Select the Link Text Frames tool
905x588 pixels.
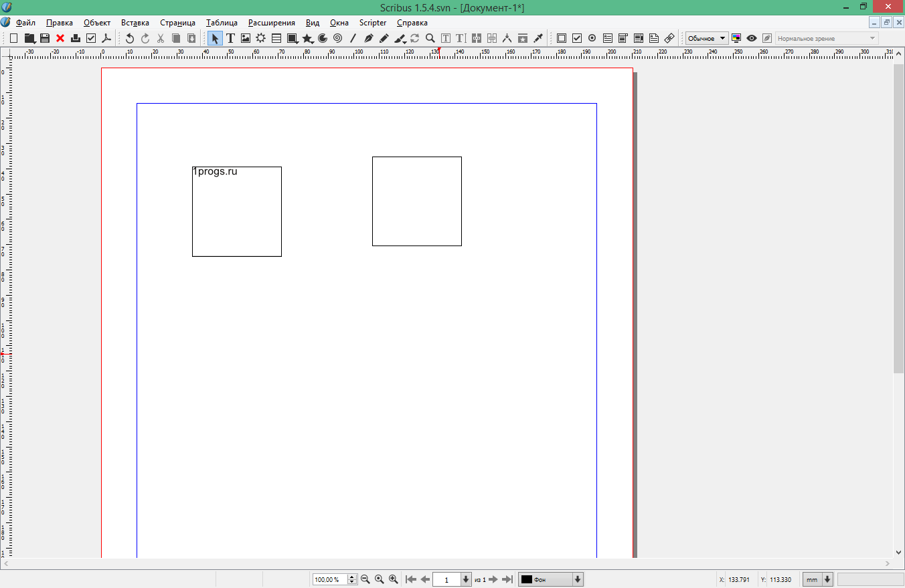477,38
